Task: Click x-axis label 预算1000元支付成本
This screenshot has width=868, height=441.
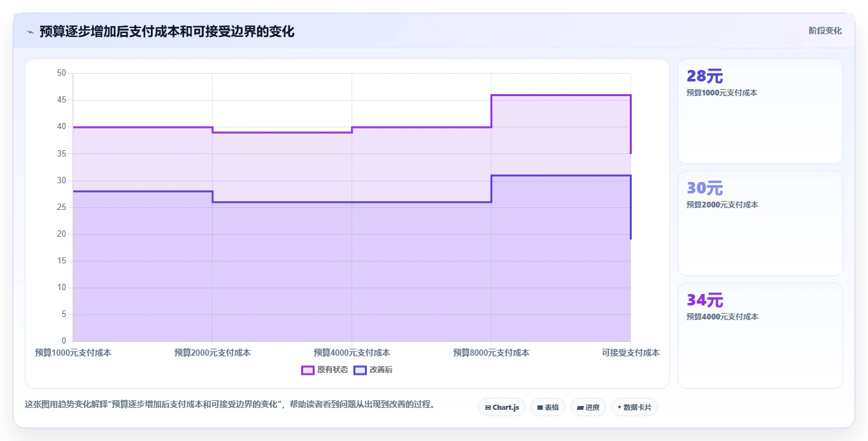Action: pyautogui.click(x=73, y=353)
